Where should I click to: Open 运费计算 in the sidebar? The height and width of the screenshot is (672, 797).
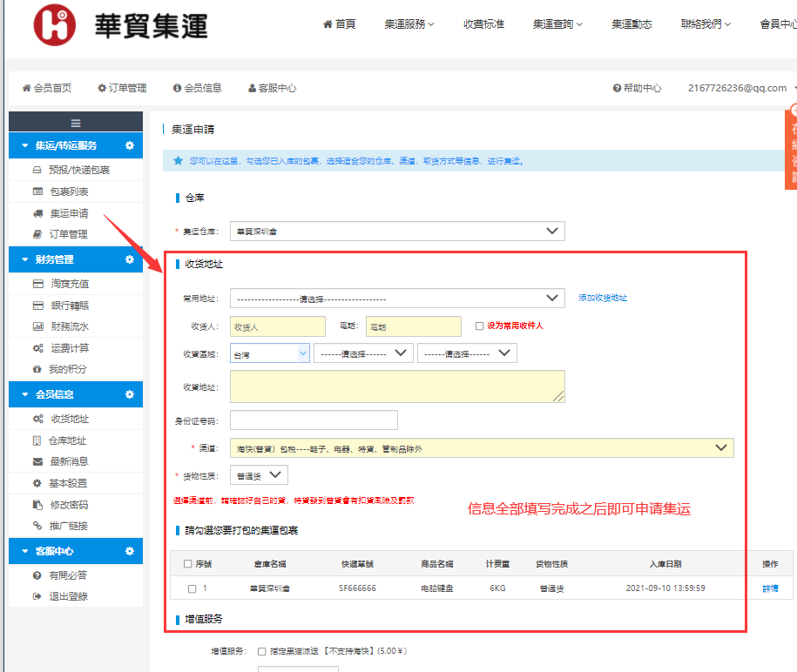tap(69, 348)
